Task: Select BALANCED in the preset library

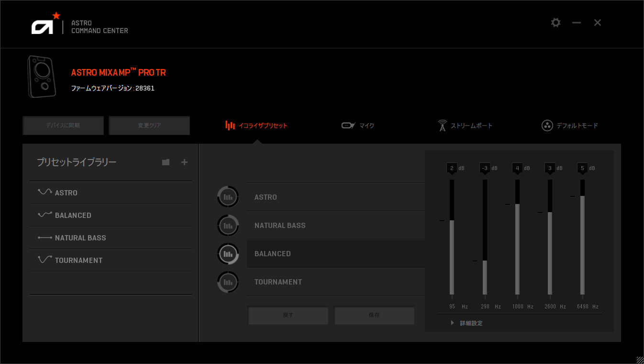Action: coord(111,215)
